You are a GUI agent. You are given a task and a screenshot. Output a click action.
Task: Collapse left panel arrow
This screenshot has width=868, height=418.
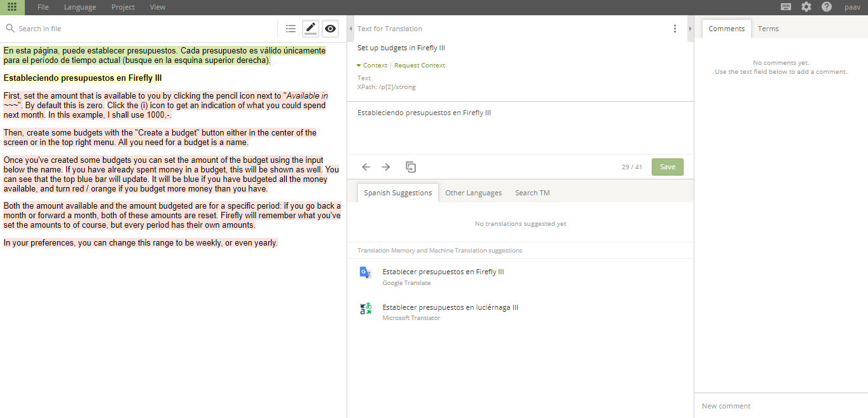tap(351, 29)
